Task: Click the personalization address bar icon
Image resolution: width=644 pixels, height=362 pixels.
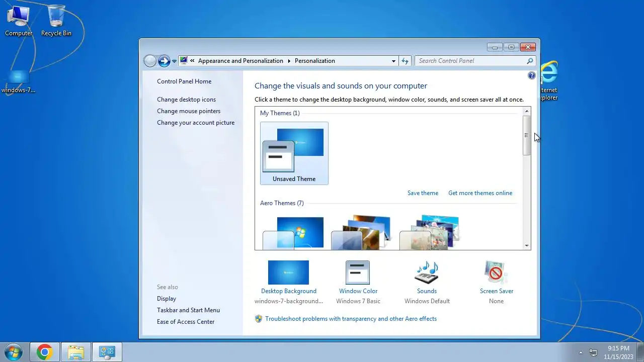Action: click(x=184, y=61)
